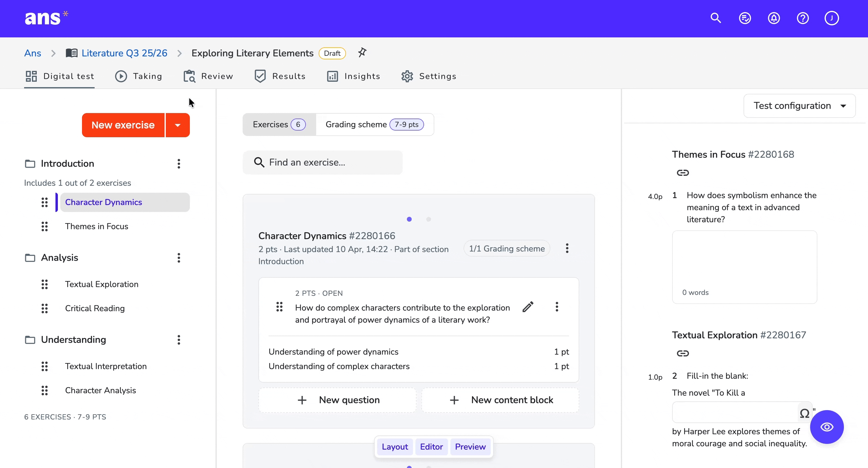The height and width of the screenshot is (468, 868).
Task: Insert special character with omega icon
Action: (805, 413)
